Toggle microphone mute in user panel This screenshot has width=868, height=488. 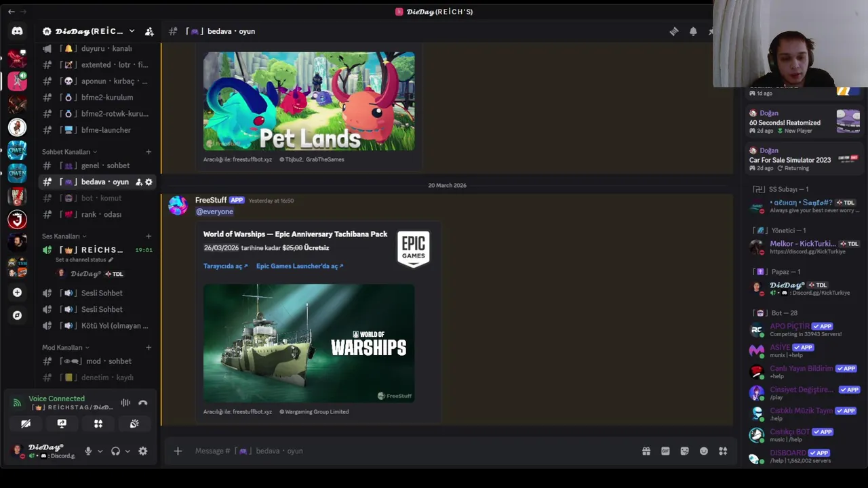(88, 451)
